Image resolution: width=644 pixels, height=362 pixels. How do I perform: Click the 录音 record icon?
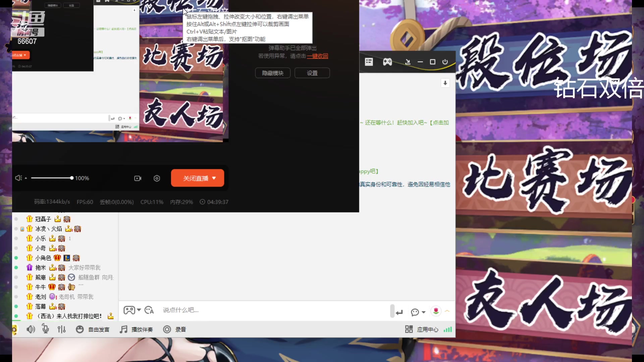(167, 329)
